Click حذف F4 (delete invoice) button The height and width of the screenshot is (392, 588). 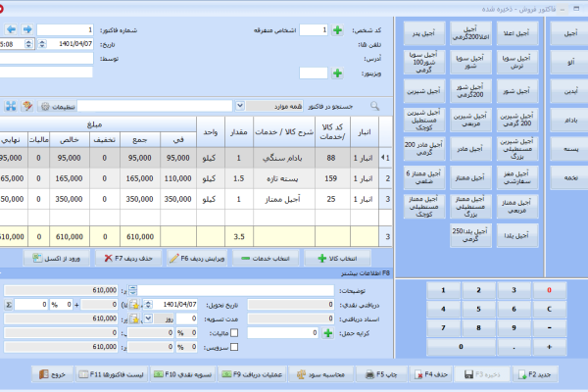click(431, 374)
